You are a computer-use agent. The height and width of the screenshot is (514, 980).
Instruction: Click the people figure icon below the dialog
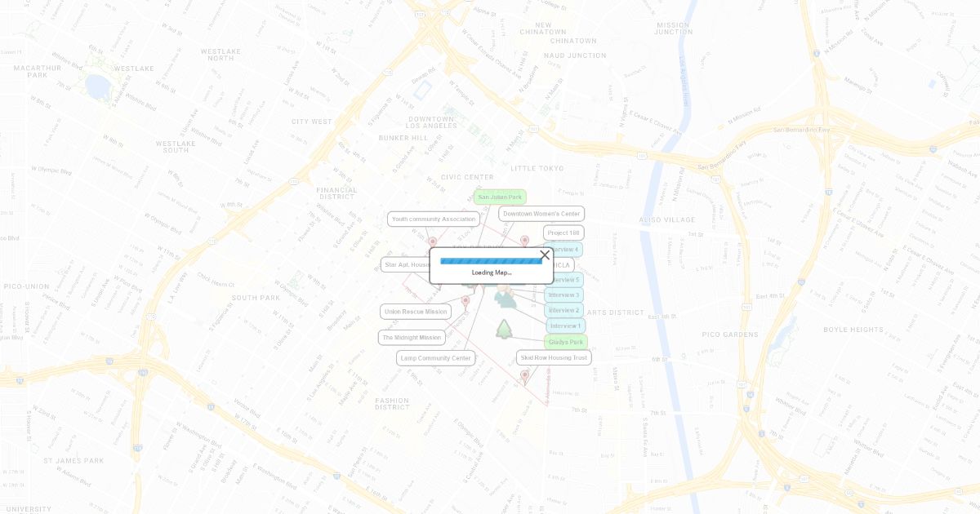(x=506, y=298)
